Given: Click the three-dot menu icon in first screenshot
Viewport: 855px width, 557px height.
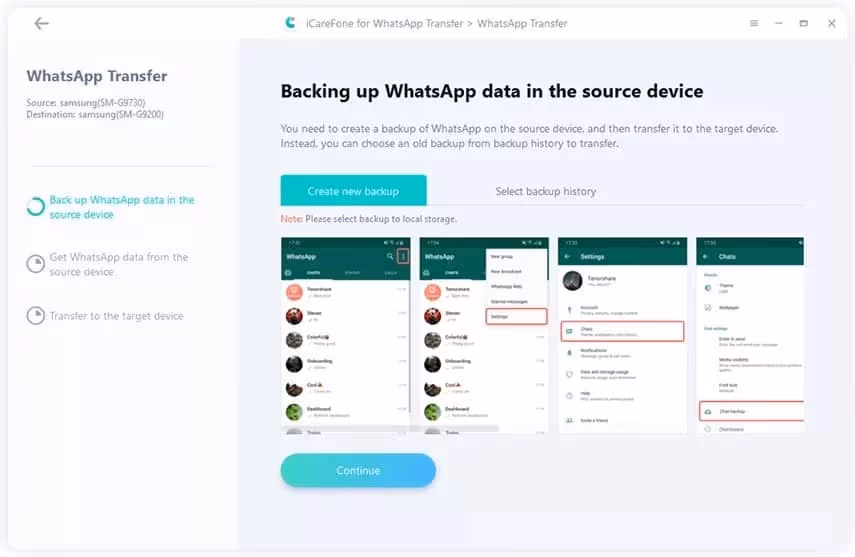Looking at the screenshot, I should tap(403, 256).
